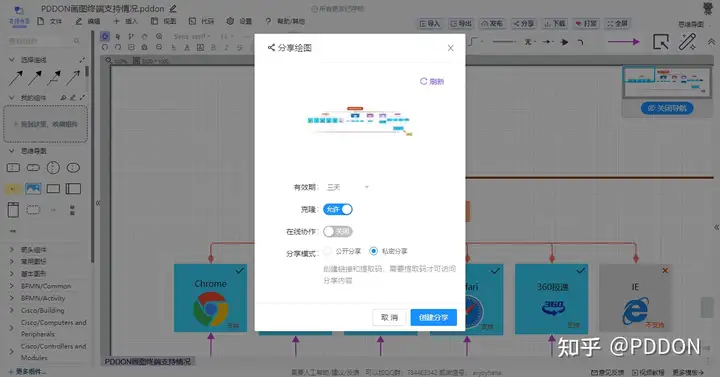This screenshot has width=720, height=377.
Task: Click the 取消 cancel button
Action: [x=389, y=317]
